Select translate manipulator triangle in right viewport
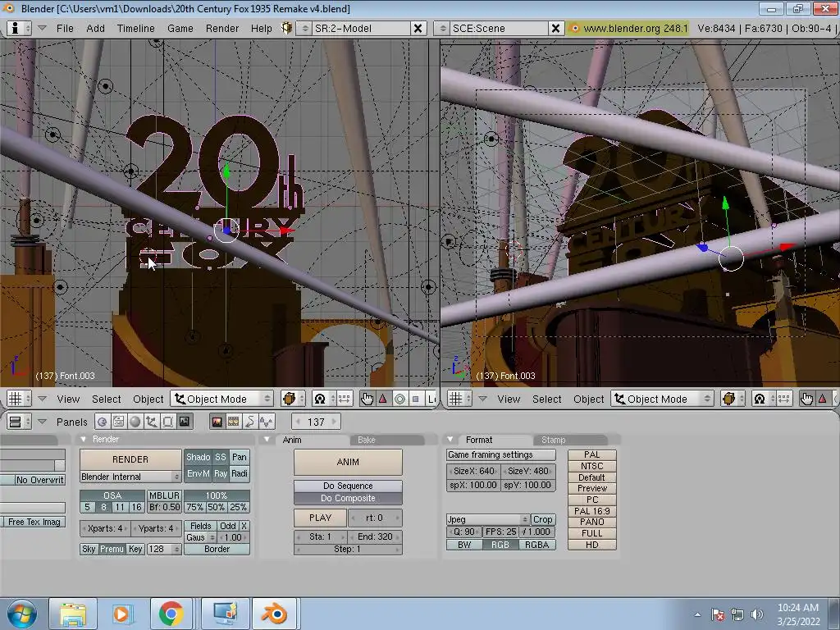 click(823, 399)
